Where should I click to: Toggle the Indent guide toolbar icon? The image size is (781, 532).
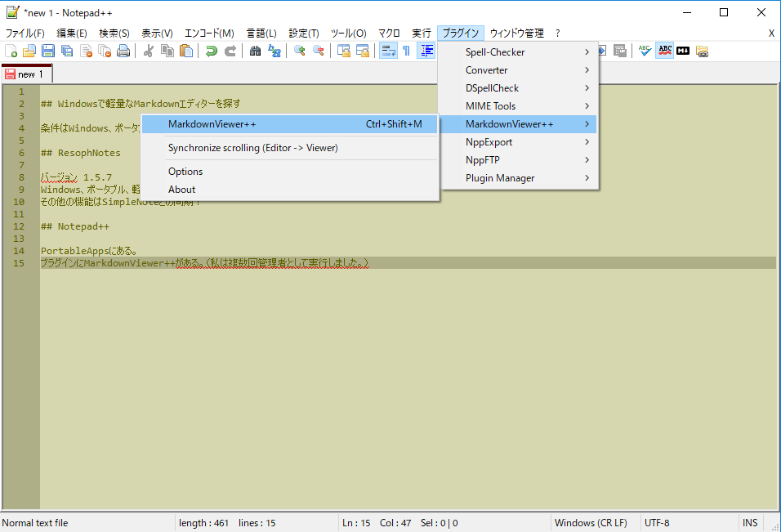pos(426,51)
